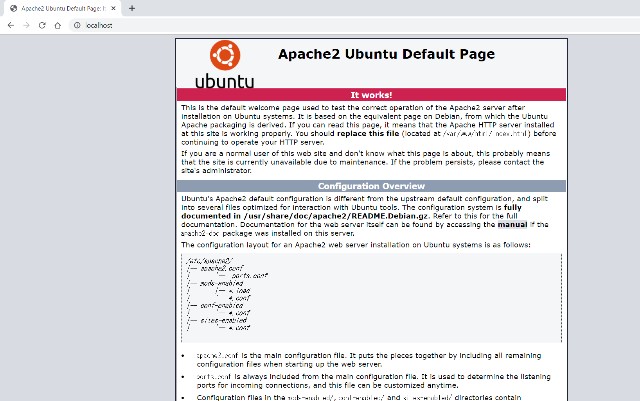Click the Ubuntu logo image
Image resolution: width=640 pixels, height=401 pixels.
click(x=225, y=65)
